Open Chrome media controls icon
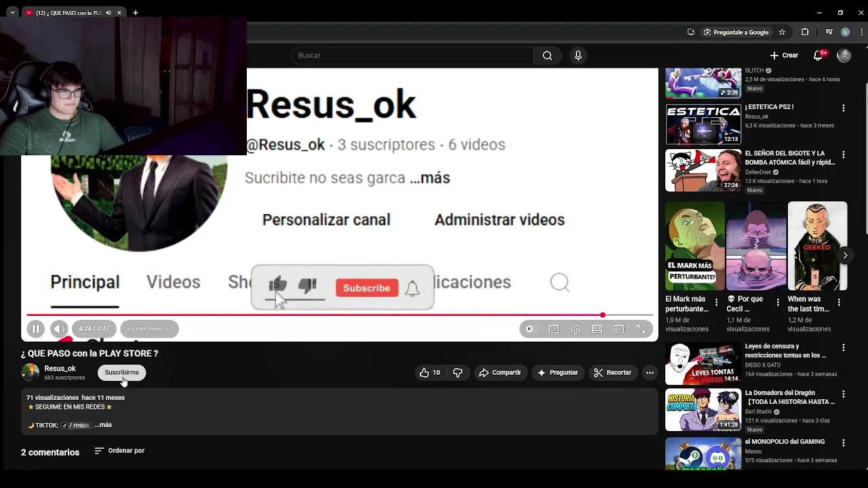 (x=829, y=32)
